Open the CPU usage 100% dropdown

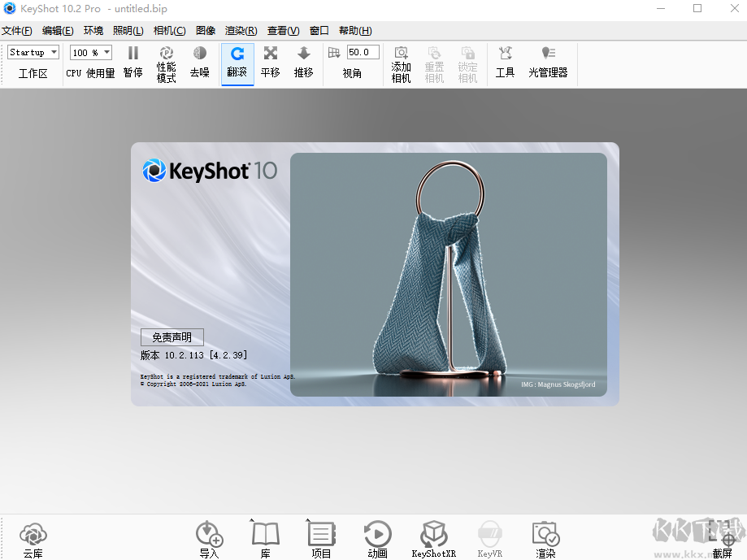pos(90,53)
